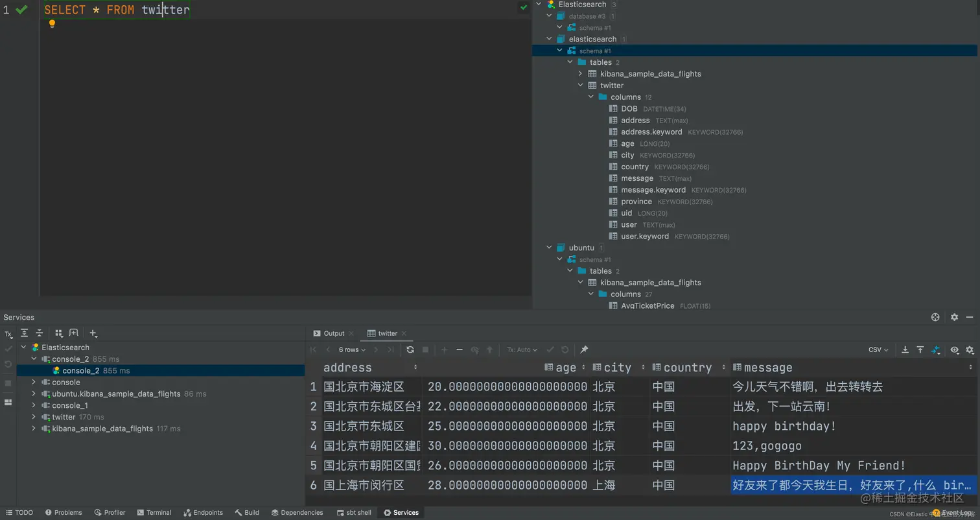Click the eye View Options icon above the grid
This screenshot has width=980, height=520.
click(x=955, y=349)
